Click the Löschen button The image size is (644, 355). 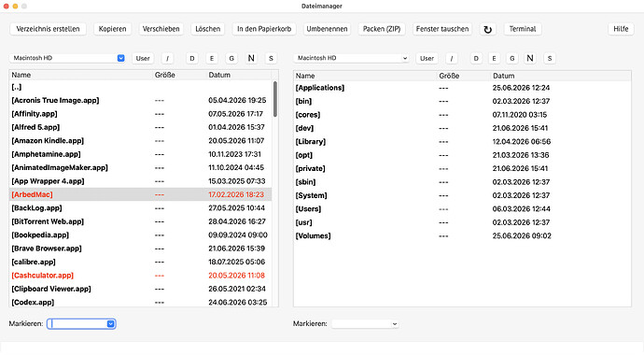pyautogui.click(x=208, y=29)
